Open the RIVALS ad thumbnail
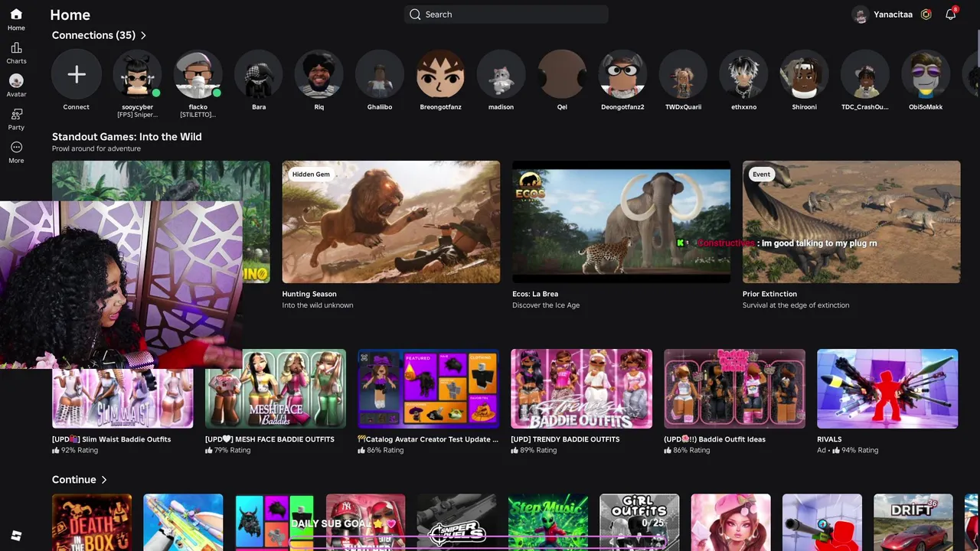 [x=887, y=389]
